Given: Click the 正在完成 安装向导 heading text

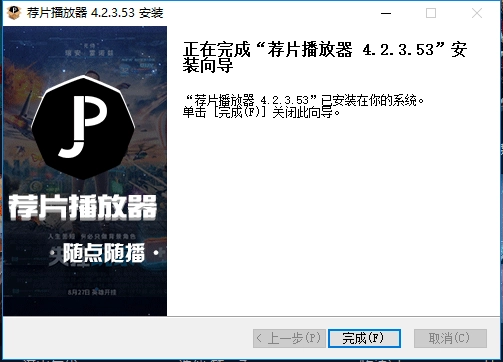Looking at the screenshot, I should (325, 57).
